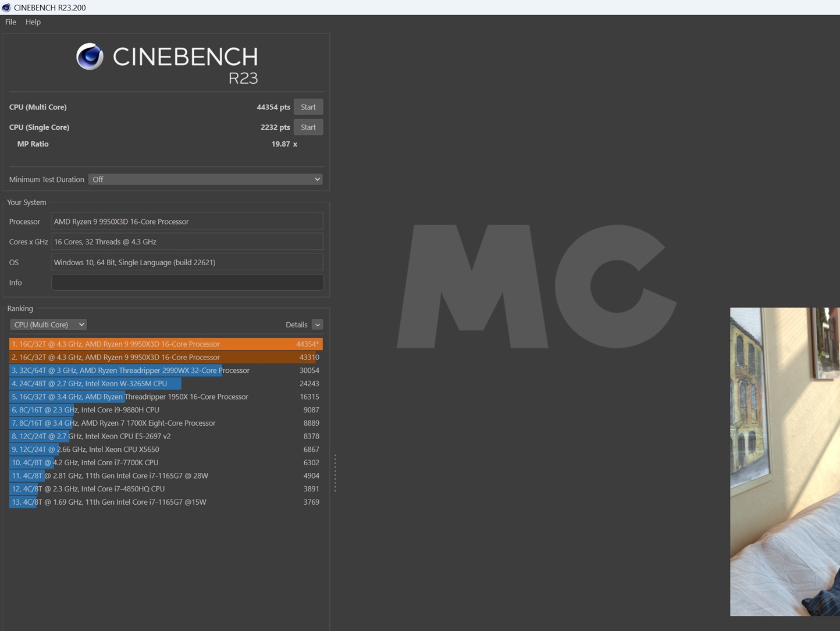Click the rendered room image preview
The height and width of the screenshot is (631, 840).
tap(784, 461)
